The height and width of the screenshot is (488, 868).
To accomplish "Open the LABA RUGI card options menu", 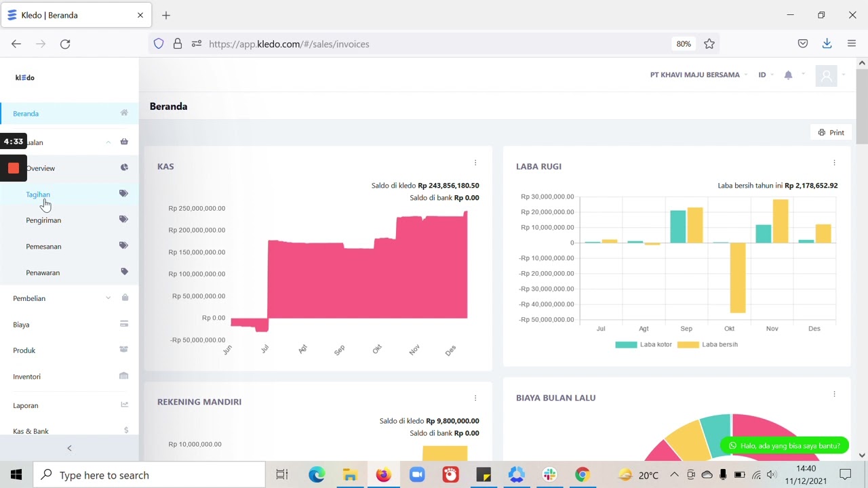I will (834, 163).
